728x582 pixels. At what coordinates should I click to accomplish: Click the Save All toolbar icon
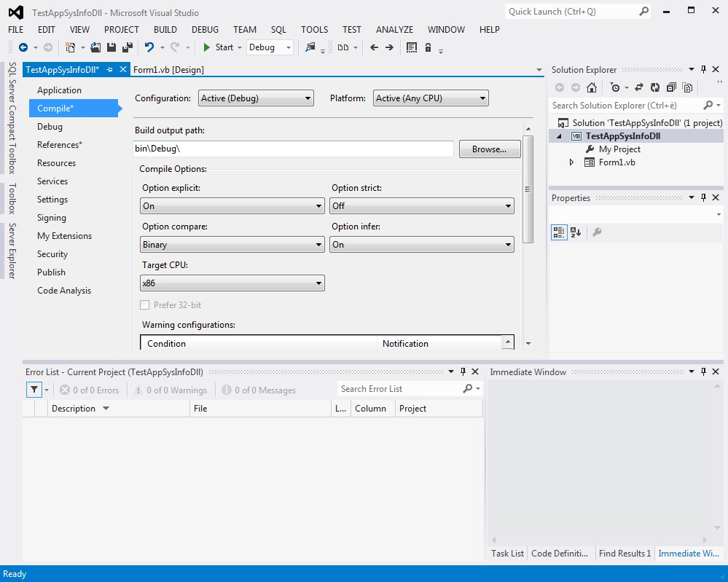coord(128,47)
